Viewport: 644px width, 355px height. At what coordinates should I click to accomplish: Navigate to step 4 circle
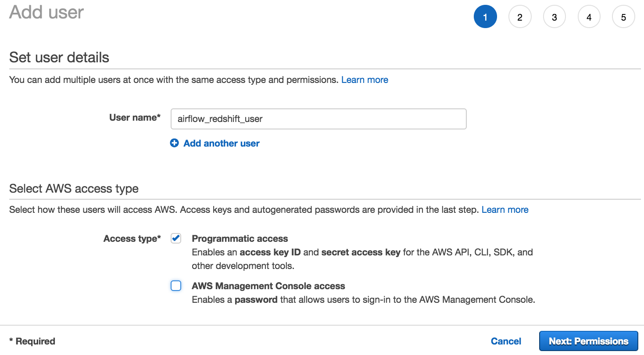pos(589,16)
